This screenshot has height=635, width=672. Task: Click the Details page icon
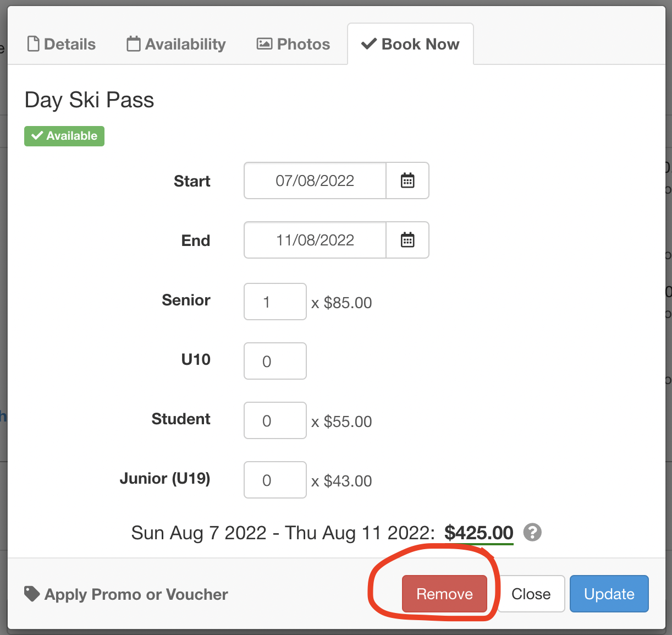(x=33, y=43)
